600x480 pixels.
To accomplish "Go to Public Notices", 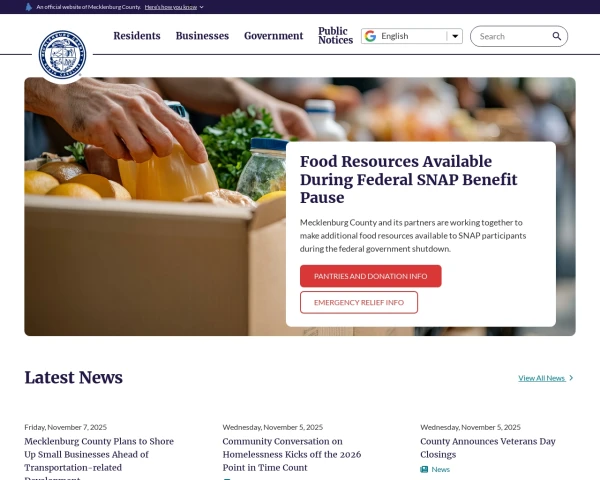I will point(335,36).
